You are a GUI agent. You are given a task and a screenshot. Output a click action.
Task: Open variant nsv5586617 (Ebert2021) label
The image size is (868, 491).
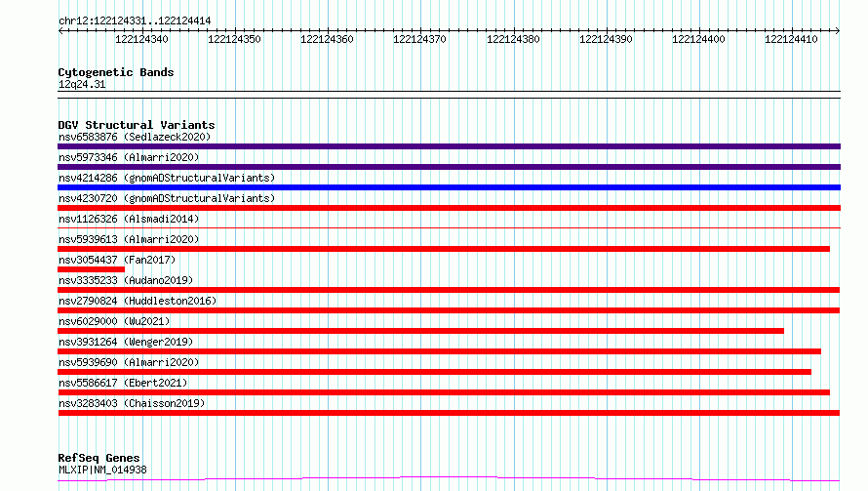point(123,383)
